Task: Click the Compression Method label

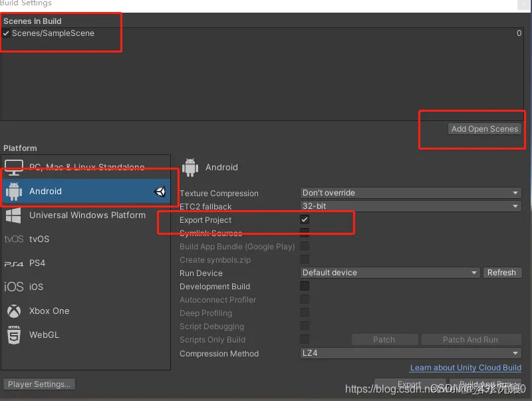Action: 219,354
